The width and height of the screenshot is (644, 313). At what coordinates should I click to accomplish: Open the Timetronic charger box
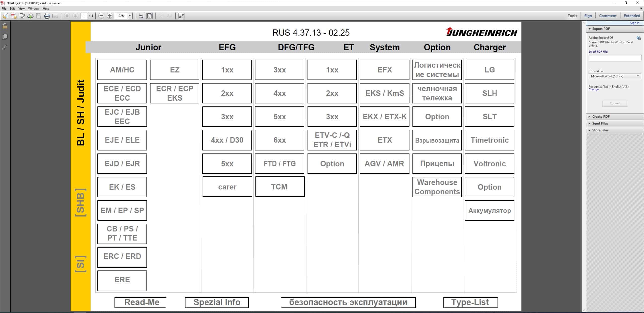[489, 140]
